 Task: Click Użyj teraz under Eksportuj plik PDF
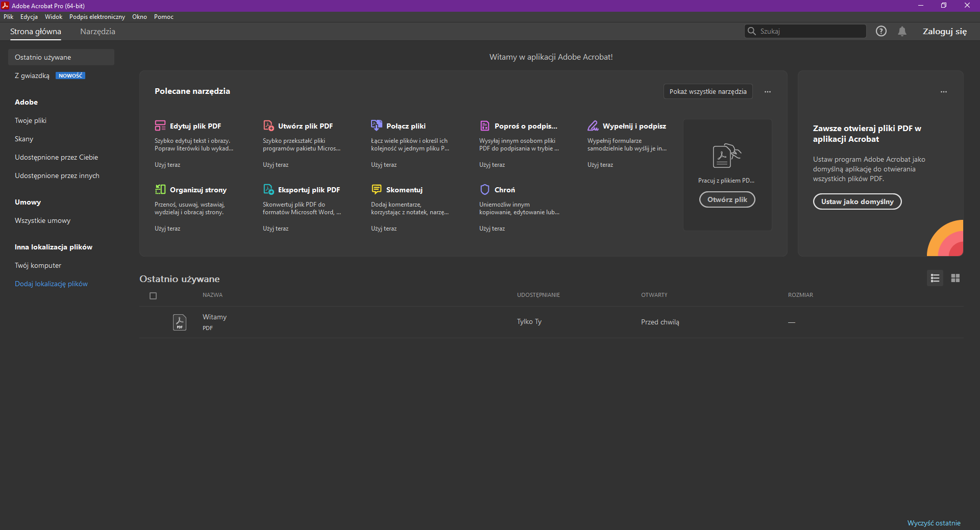click(276, 229)
